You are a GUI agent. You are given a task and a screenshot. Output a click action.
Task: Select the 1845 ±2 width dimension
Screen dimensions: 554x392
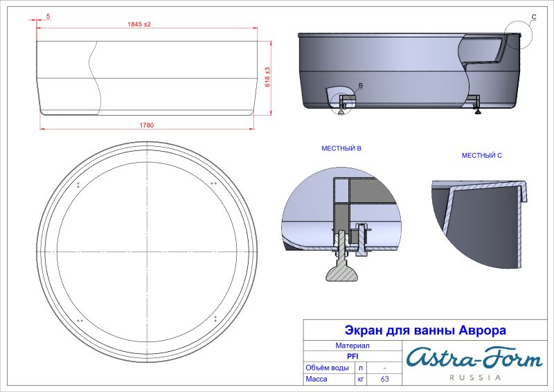[x=139, y=24]
